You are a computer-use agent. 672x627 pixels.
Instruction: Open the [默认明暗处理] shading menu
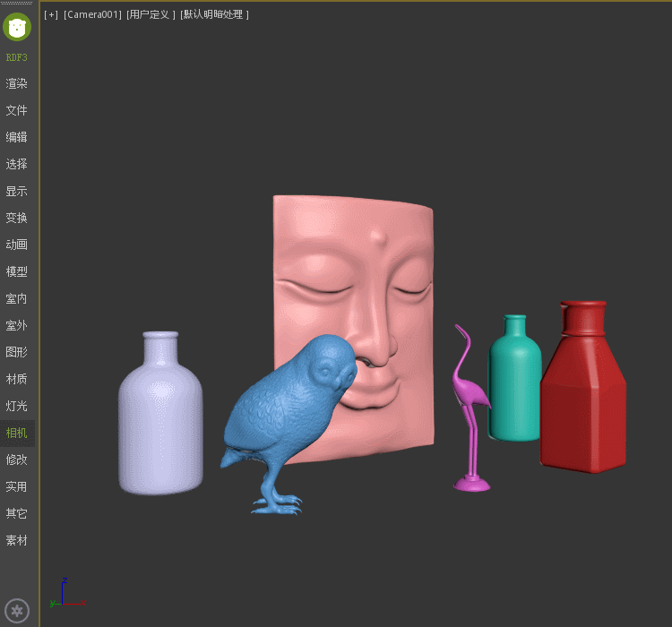point(214,14)
